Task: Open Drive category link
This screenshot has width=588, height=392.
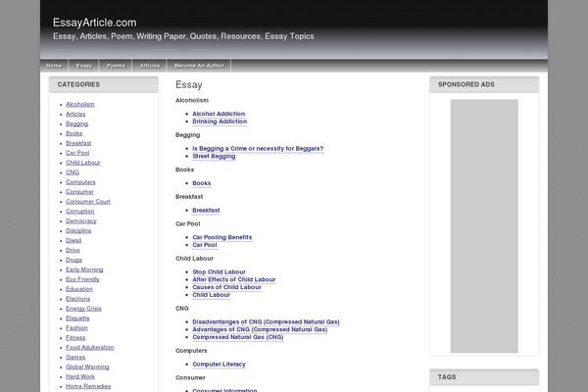Action: tap(73, 251)
